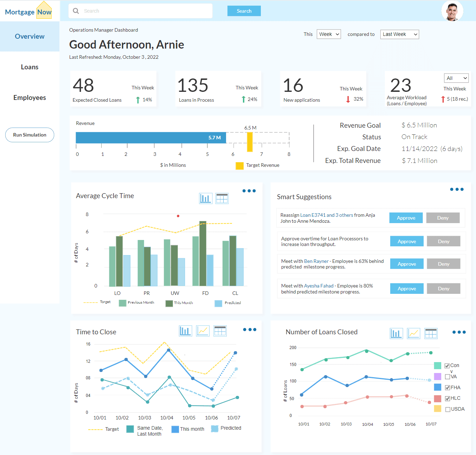Show Time to Close as bar chart
476x455 pixels.
(185, 331)
